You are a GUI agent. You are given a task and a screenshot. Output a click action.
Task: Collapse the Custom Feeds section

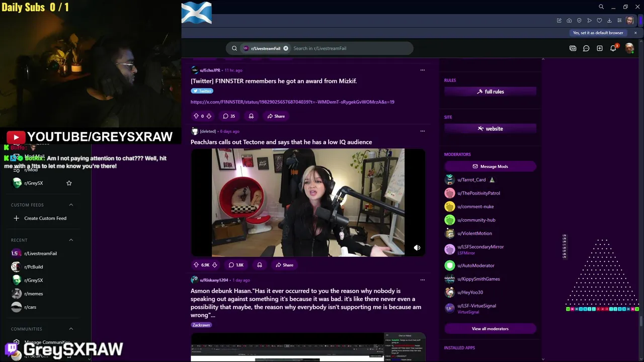tap(71, 205)
